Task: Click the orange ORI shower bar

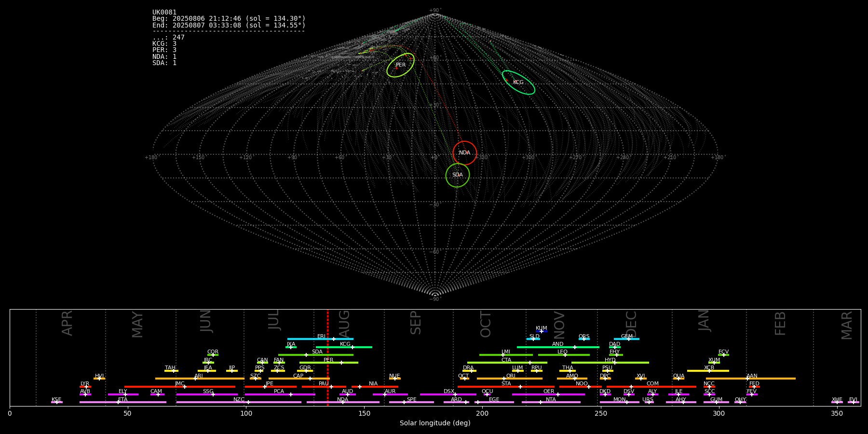Action: pos(510,379)
